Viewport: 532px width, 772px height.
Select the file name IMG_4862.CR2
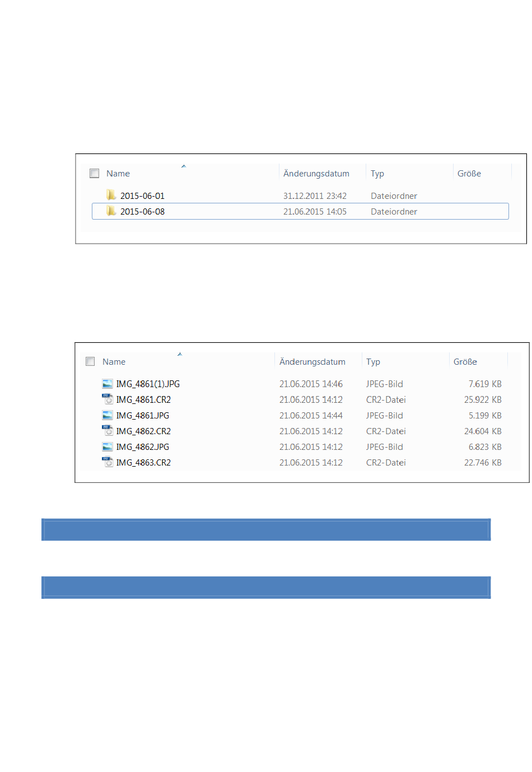(143, 431)
